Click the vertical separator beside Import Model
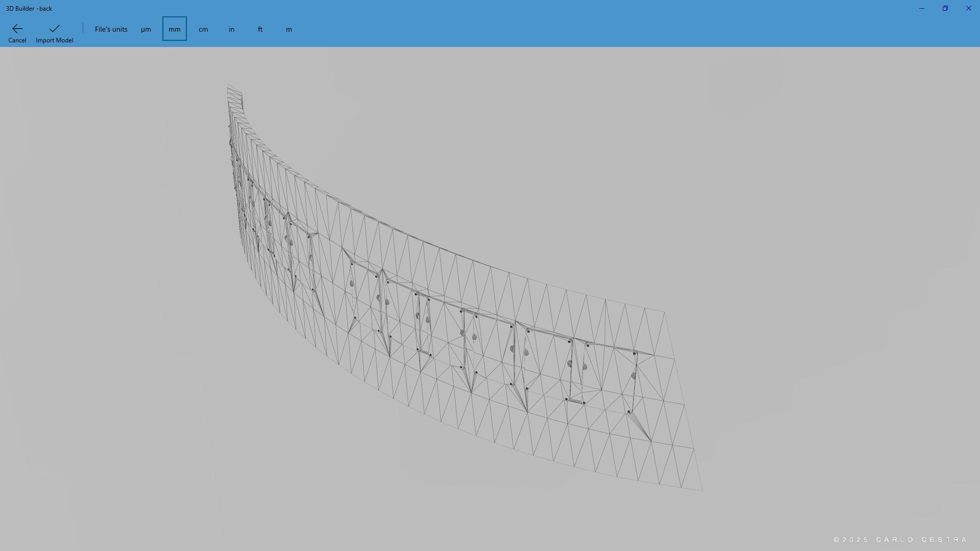Viewport: 980px width, 551px height. pos(83,28)
